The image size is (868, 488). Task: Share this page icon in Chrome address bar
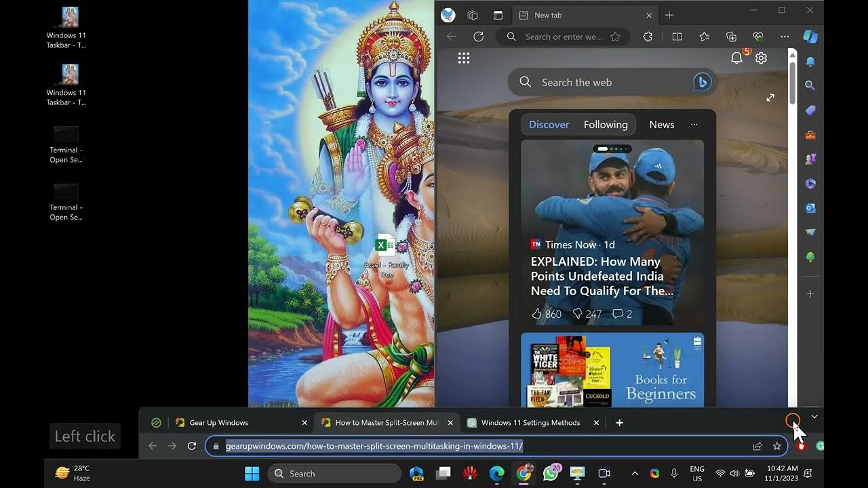pos(757,446)
